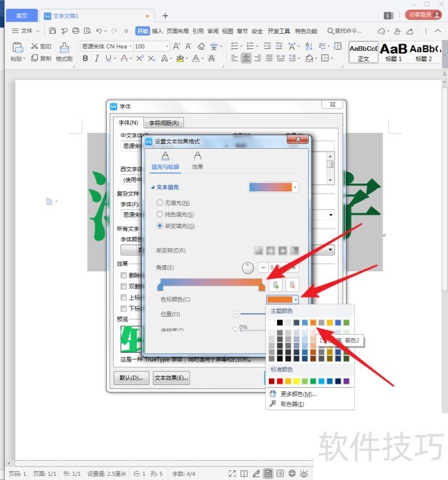This screenshot has height=480, width=448.
Task: Open the underline style dropdown arrow
Action: click(x=116, y=58)
